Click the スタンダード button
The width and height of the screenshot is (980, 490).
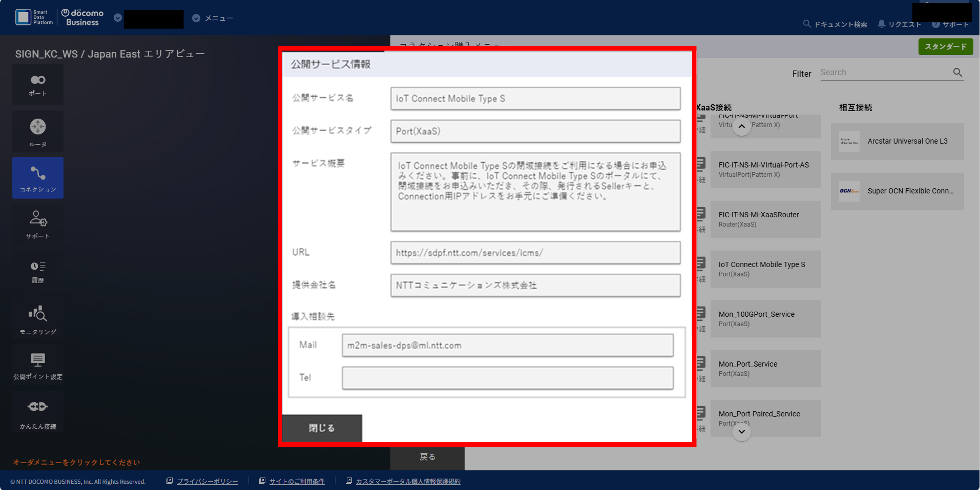[945, 46]
